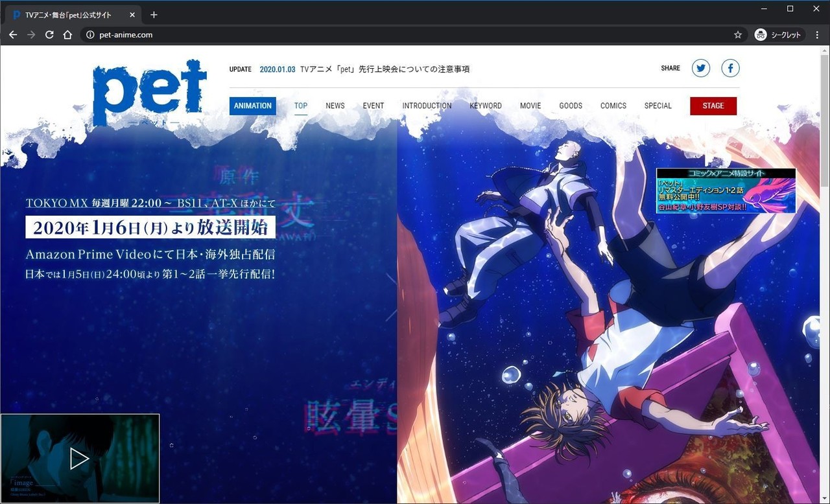Screen dimensions: 830x504
Task: Bookmark this page with the star
Action: pos(737,35)
